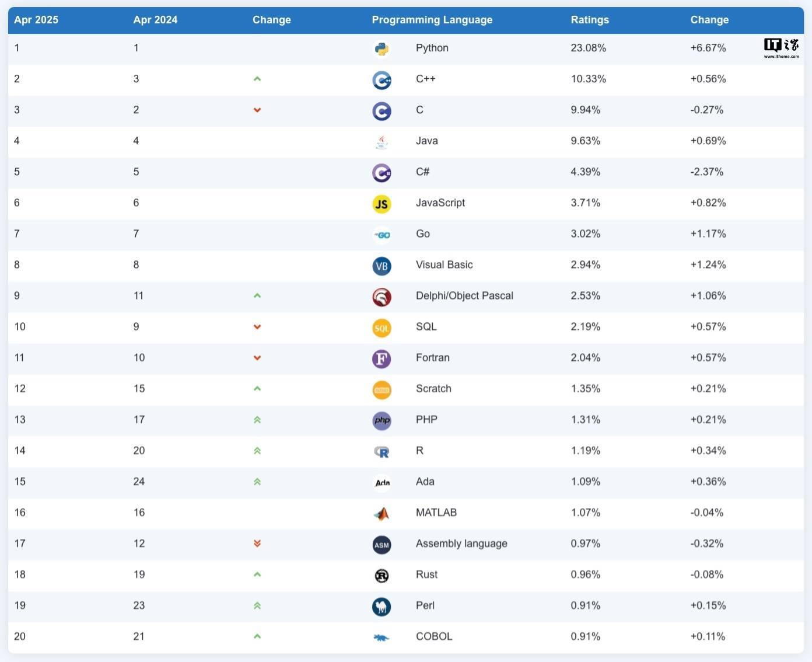Click the green up arrow beside C++
The height and width of the screenshot is (662, 812).
click(257, 79)
